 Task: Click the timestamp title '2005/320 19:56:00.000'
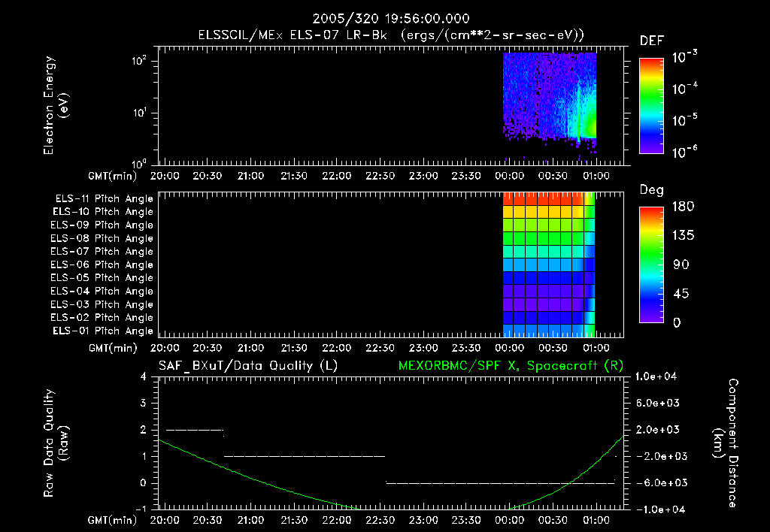coord(391,19)
